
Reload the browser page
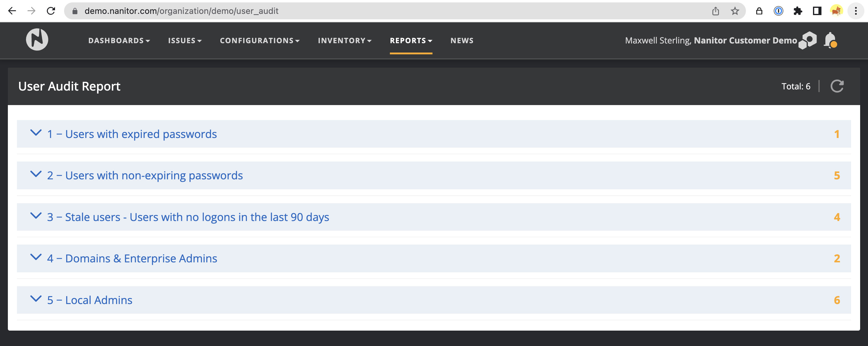point(51,11)
